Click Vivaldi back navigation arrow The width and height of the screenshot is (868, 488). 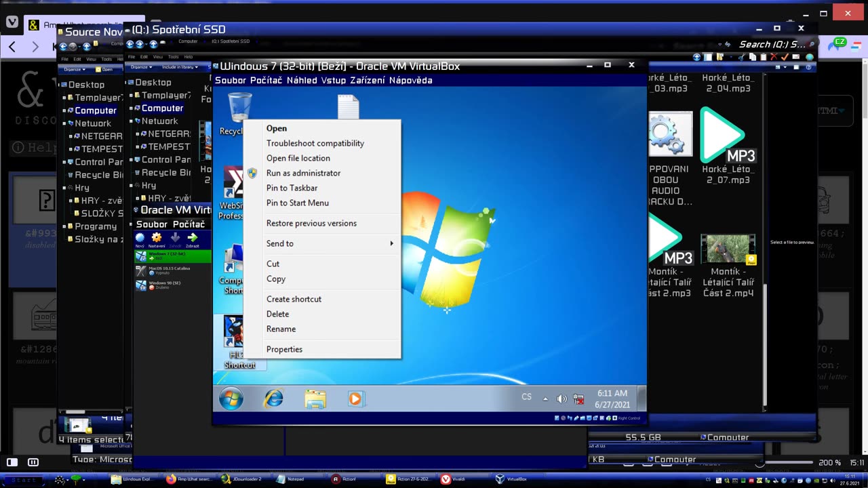coord(12,47)
